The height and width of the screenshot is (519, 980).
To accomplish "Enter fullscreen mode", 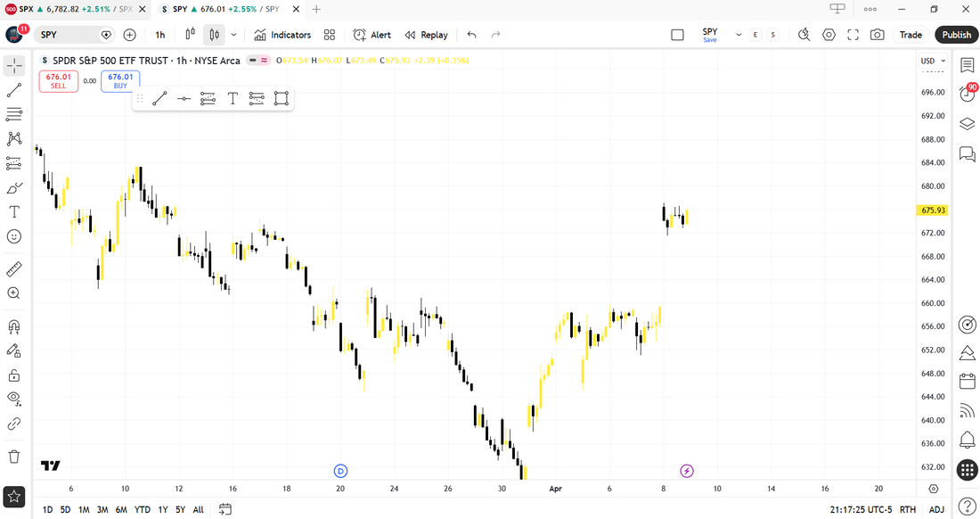I will click(853, 35).
